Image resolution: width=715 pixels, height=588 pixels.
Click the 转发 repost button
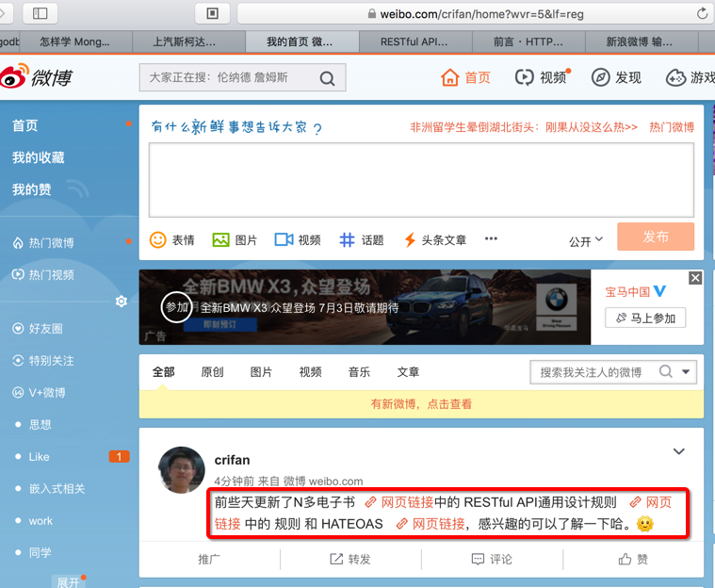coord(350,559)
